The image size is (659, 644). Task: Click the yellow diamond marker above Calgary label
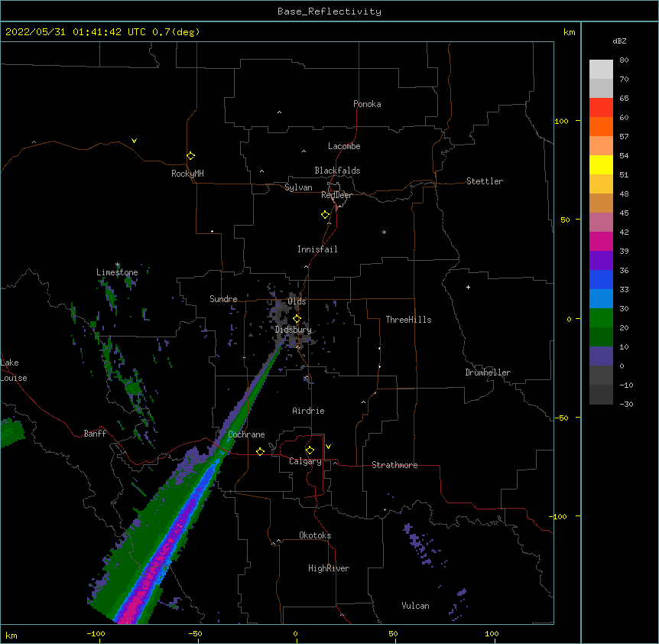(x=310, y=450)
